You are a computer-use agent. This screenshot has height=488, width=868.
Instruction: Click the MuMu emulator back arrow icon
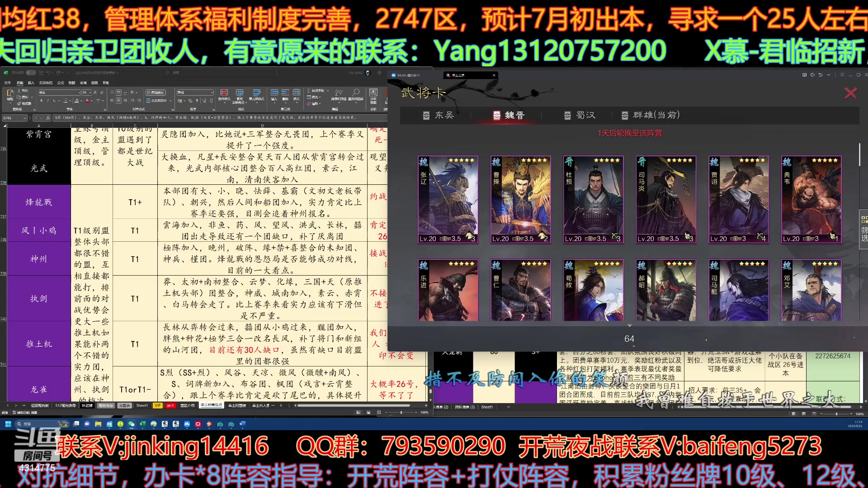pyautogui.click(x=821, y=75)
